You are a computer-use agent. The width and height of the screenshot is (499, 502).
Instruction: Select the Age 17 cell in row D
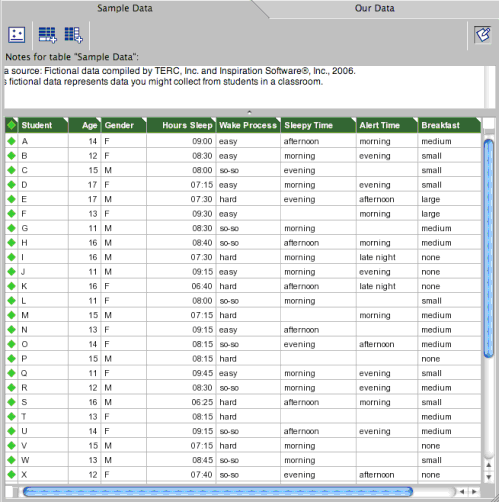pos(85,185)
